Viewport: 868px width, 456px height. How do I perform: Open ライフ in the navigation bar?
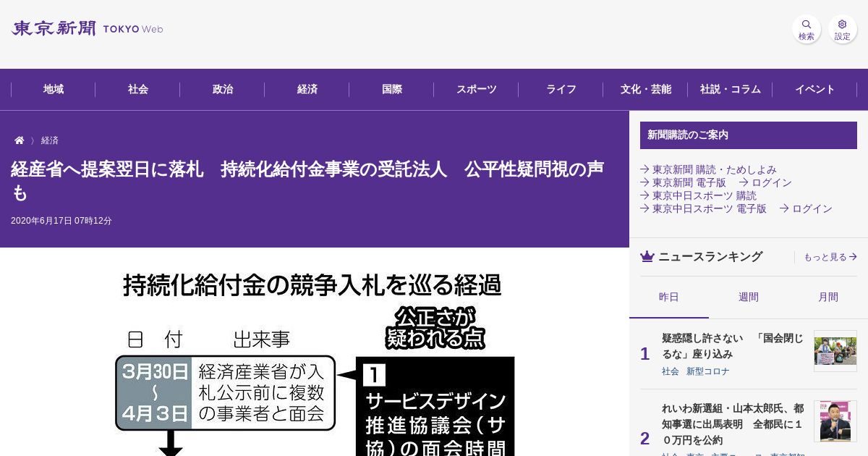pyautogui.click(x=561, y=90)
